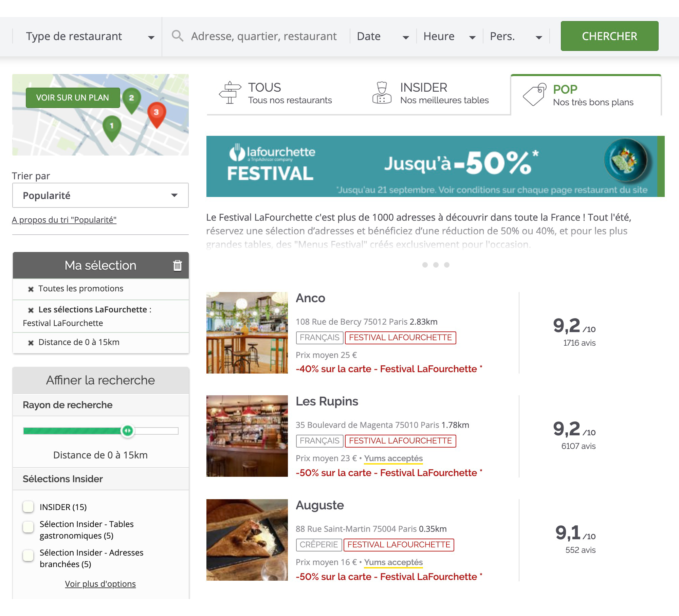
Task: Click the signpost icon on TOUS tab
Action: [x=230, y=92]
